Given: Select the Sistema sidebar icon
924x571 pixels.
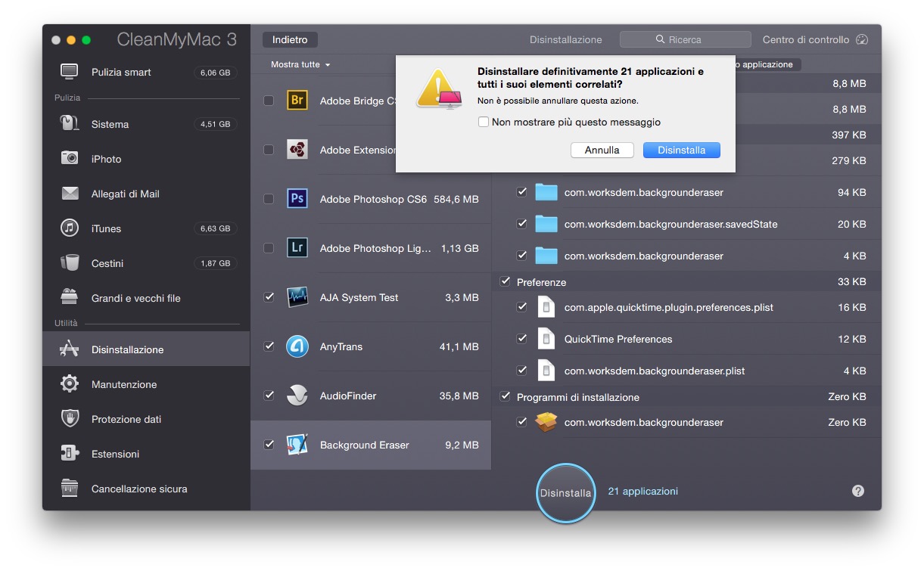Looking at the screenshot, I should (x=70, y=123).
